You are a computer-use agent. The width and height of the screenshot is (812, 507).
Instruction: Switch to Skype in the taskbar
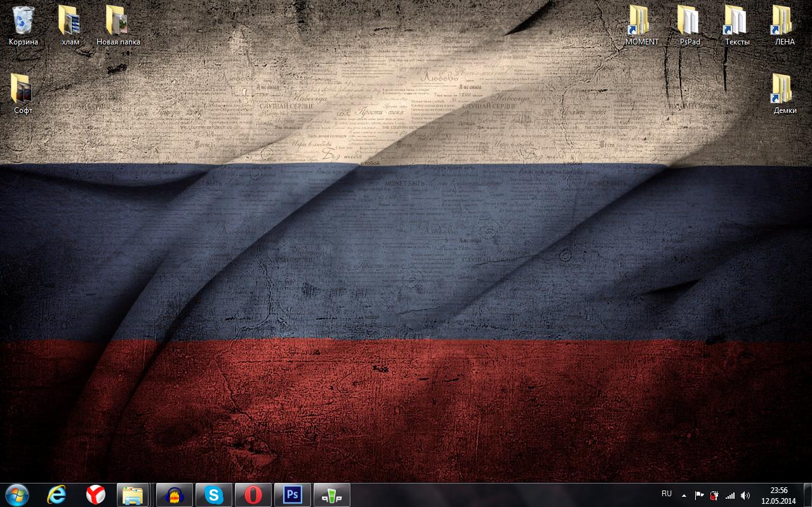click(214, 495)
